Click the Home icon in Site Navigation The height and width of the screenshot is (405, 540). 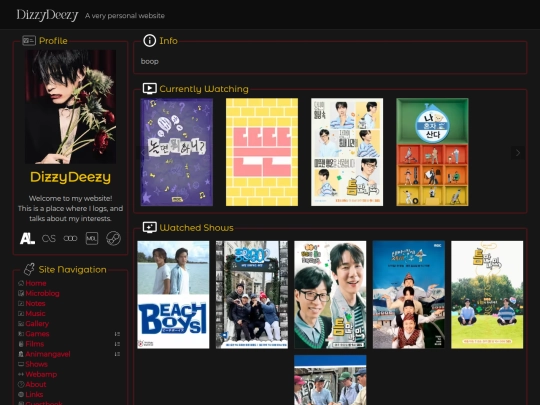click(x=21, y=283)
